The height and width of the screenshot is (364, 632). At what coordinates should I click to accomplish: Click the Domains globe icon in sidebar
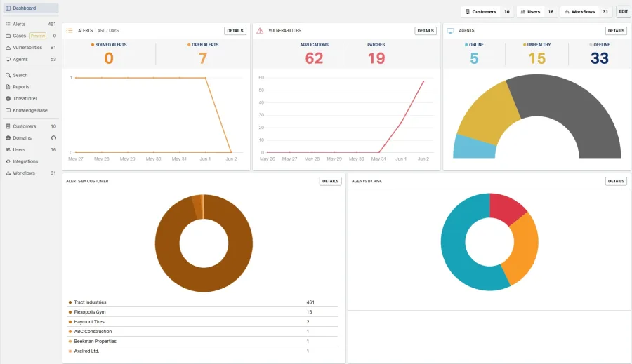coord(8,138)
